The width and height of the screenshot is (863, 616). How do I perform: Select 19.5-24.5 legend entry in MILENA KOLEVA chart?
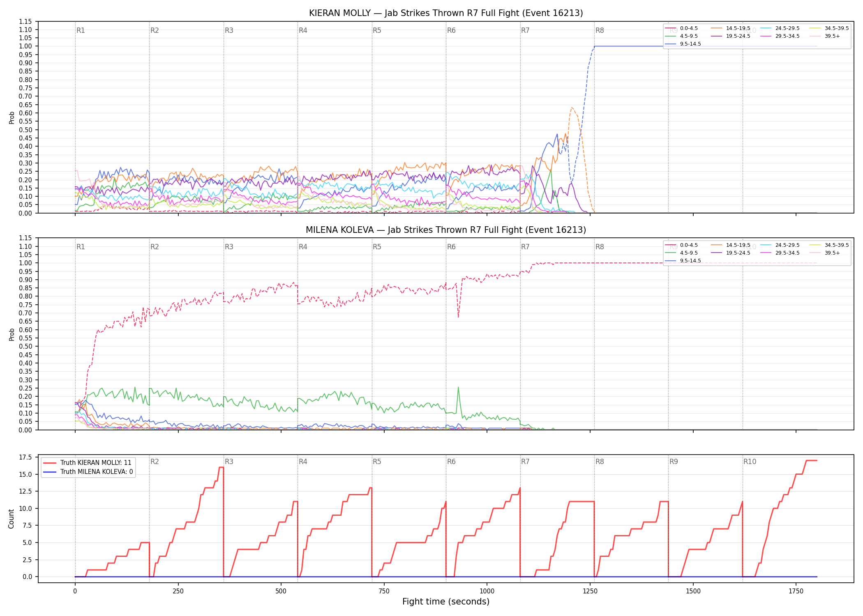click(731, 253)
